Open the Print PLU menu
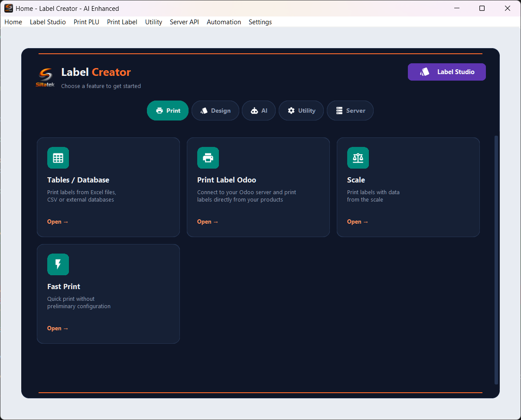Viewport: 521px width, 420px height. (86, 22)
